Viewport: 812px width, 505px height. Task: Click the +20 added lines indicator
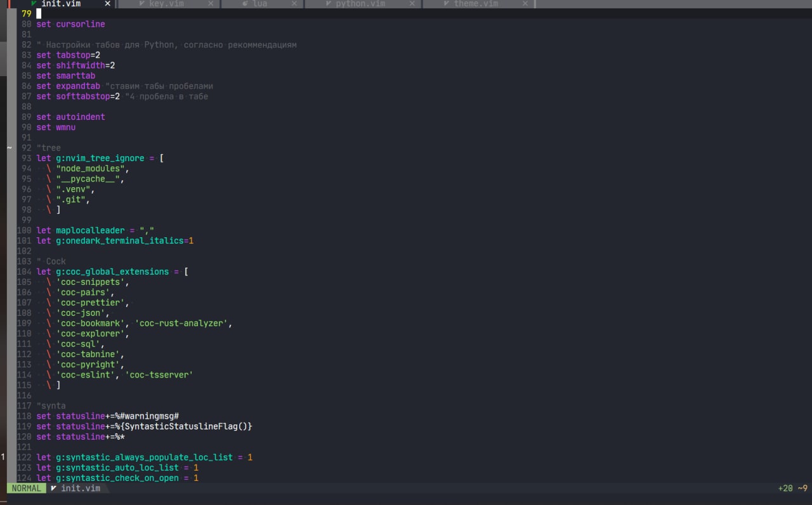point(785,489)
